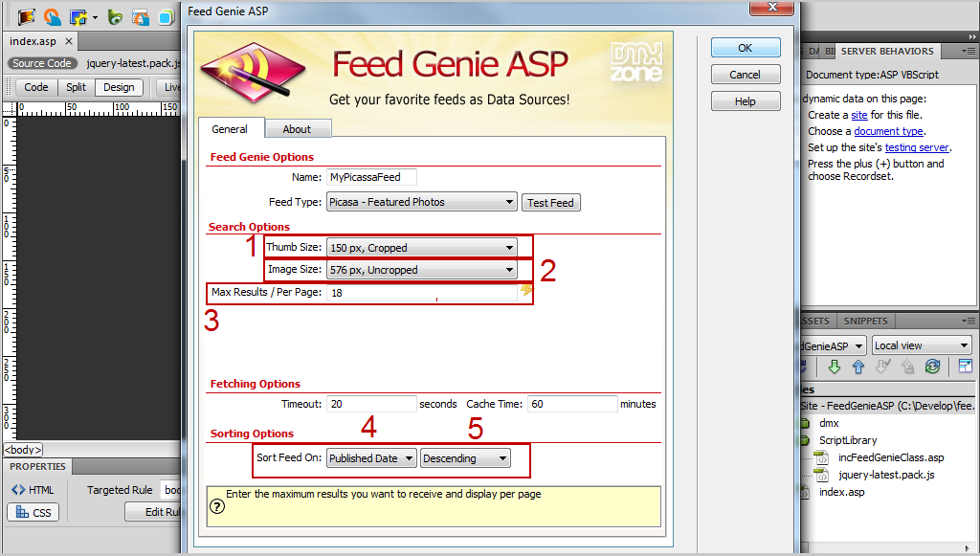Open jquery-latest.pack.js in related files bar
The width and height of the screenshot is (980, 556).
(134, 63)
